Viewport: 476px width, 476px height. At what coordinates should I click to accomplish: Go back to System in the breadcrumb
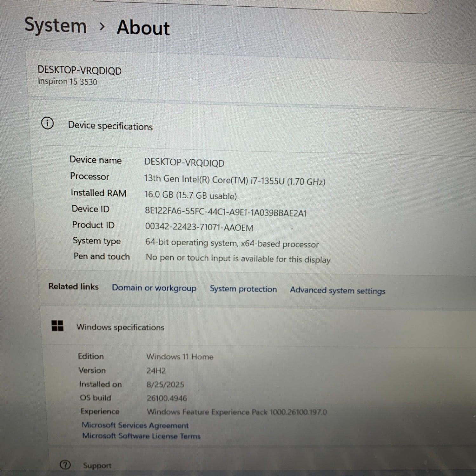pyautogui.click(x=56, y=25)
